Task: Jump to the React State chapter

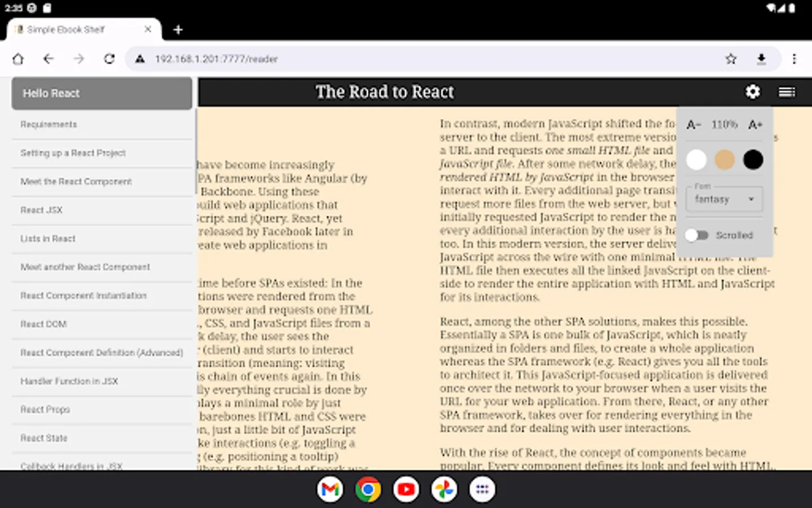Action: point(102,438)
